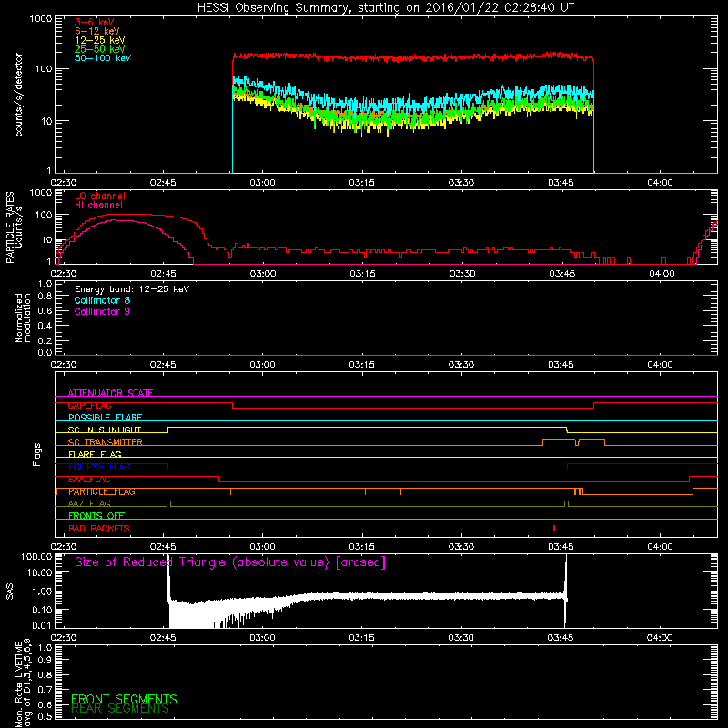Click the 03:45 tick label under the SAS panel
Screen dimensions: 728x728
tap(561, 638)
